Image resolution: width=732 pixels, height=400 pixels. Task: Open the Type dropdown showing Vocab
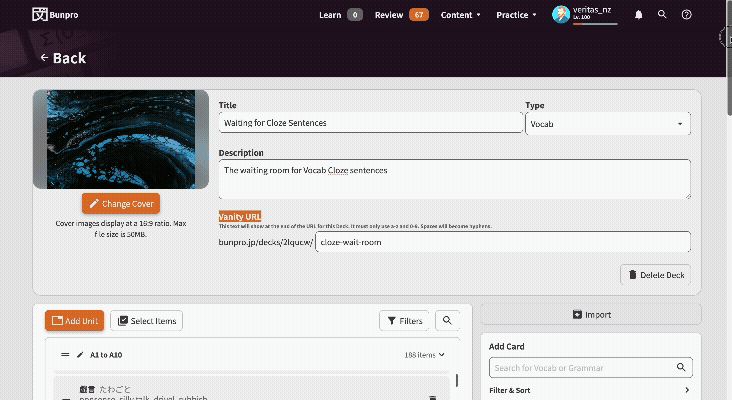coord(607,124)
